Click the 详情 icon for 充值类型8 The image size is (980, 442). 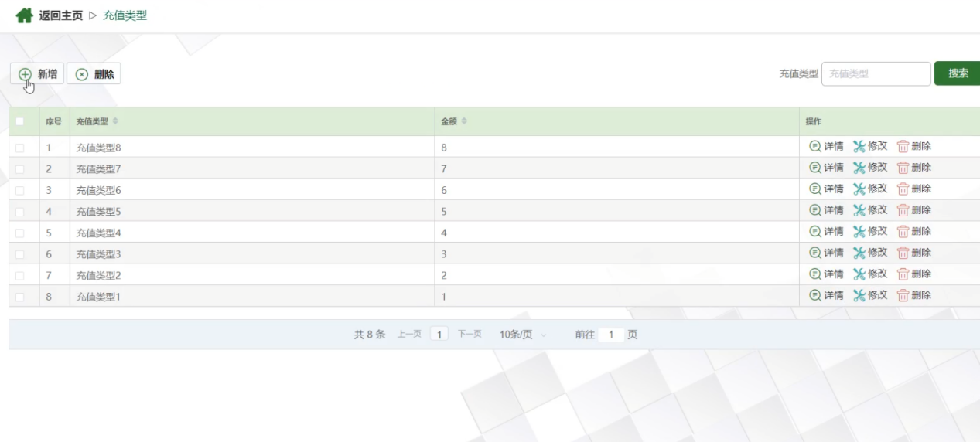[815, 146]
